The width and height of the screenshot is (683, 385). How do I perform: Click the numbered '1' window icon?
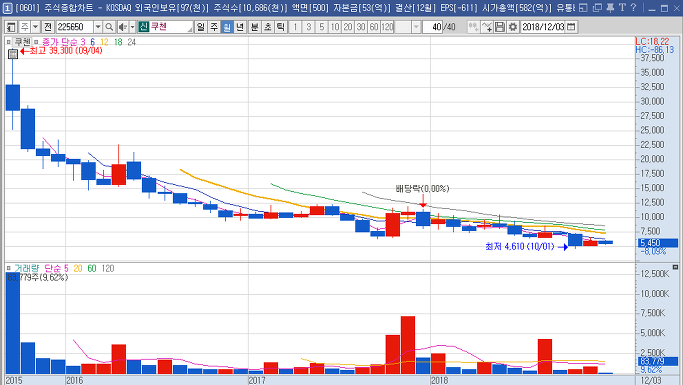[8, 8]
